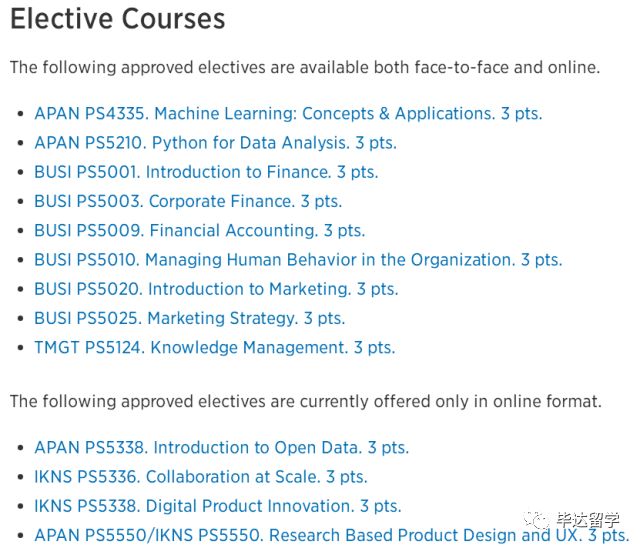Click BUSI PS5001 Introduction to Finance link

point(206,172)
